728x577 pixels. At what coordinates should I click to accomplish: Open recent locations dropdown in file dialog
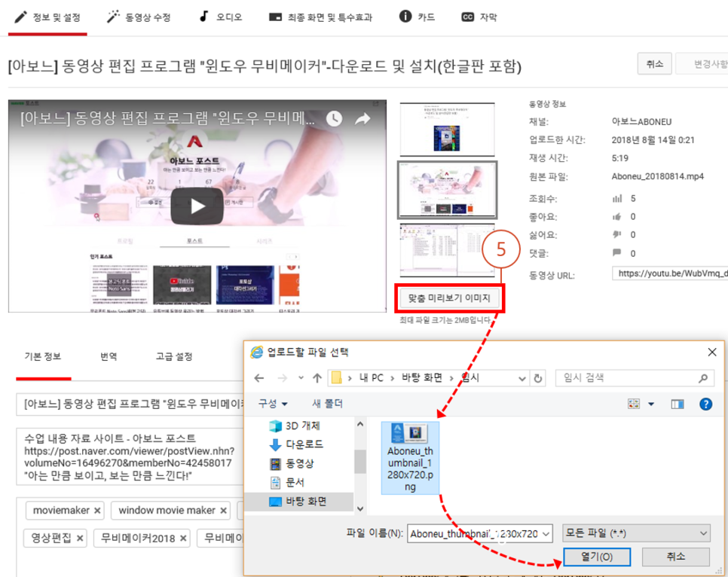coord(301,378)
